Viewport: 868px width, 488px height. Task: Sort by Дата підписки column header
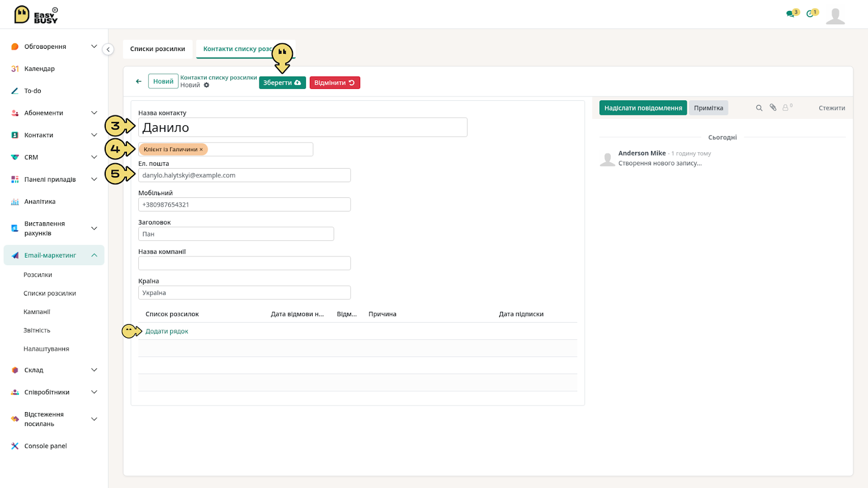521,314
